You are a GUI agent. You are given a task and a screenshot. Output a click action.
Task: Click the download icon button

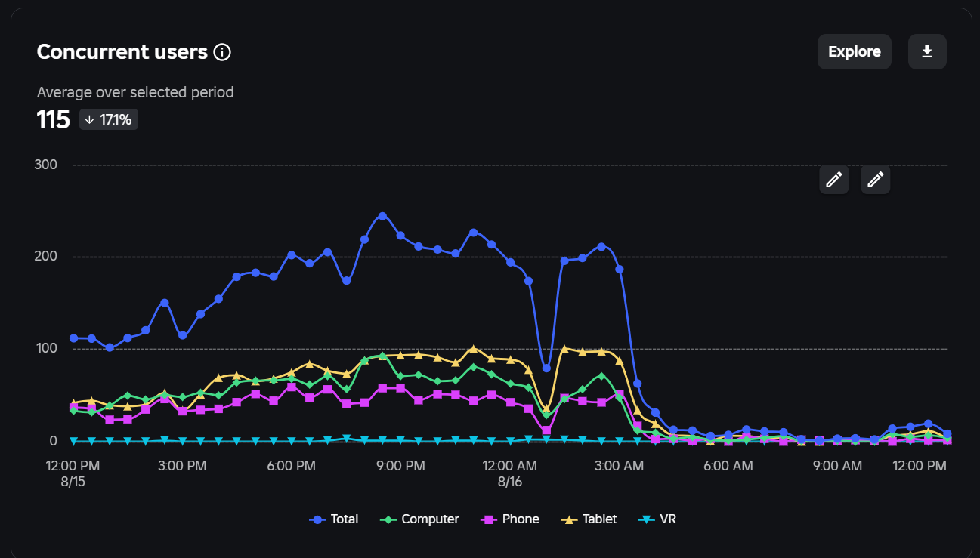(x=927, y=52)
